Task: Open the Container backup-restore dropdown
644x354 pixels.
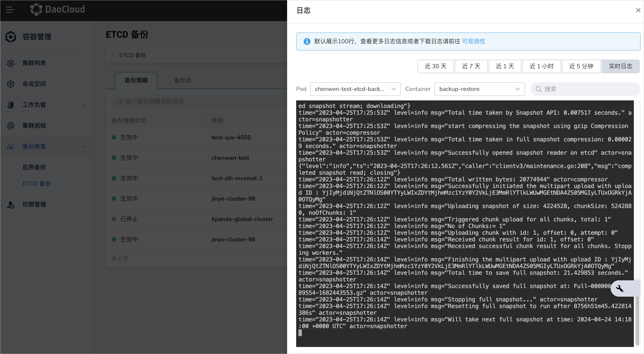Action: 479,89
